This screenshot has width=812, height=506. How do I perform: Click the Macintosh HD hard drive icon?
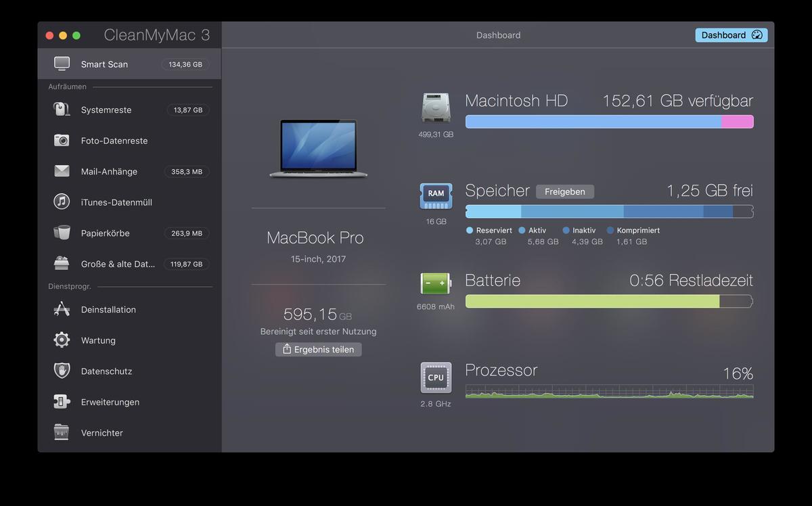[x=436, y=108]
